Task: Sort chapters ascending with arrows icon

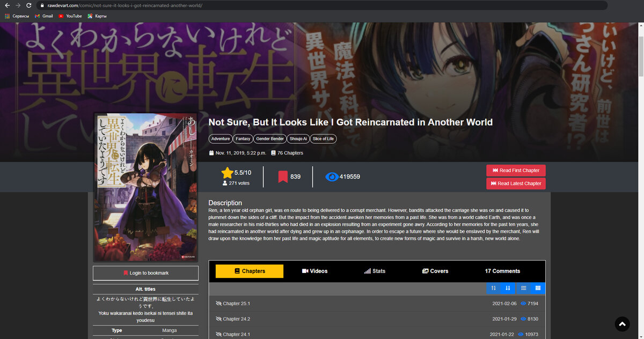Action: (493, 288)
